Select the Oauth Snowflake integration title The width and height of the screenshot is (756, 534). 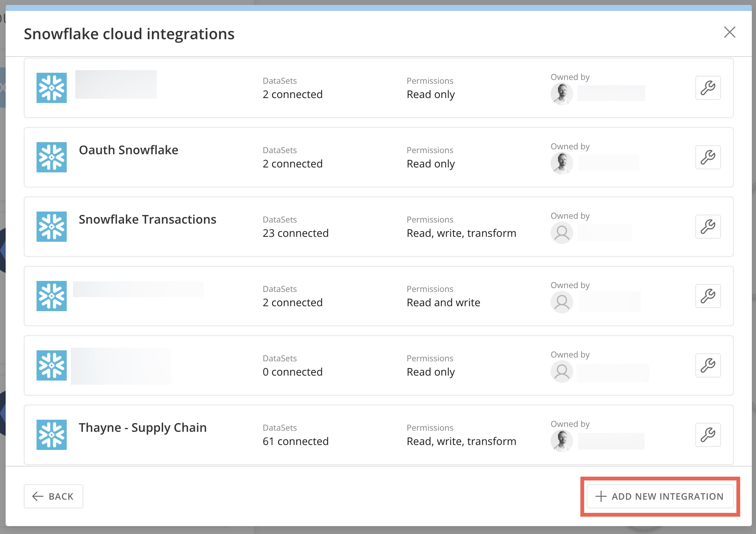(x=129, y=150)
